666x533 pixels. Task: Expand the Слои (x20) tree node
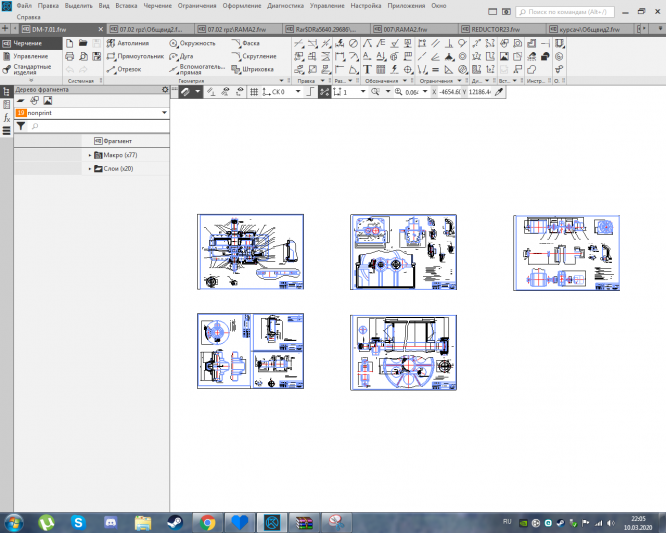click(90, 169)
